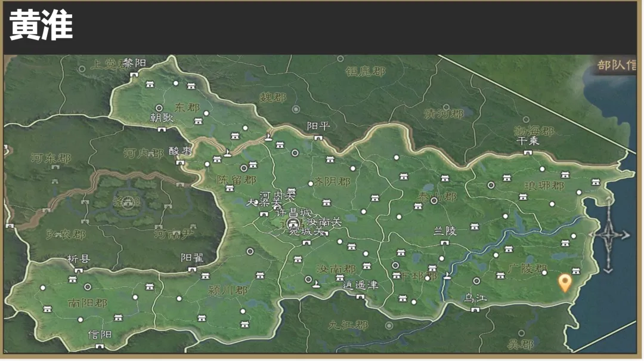Select the city marker beside 九江郡

[x=389, y=326]
